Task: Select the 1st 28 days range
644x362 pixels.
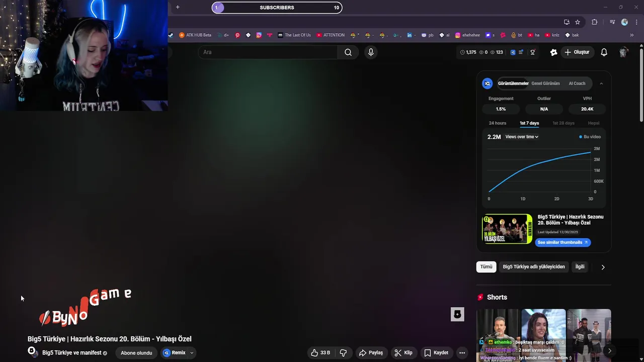Action: 563,123
